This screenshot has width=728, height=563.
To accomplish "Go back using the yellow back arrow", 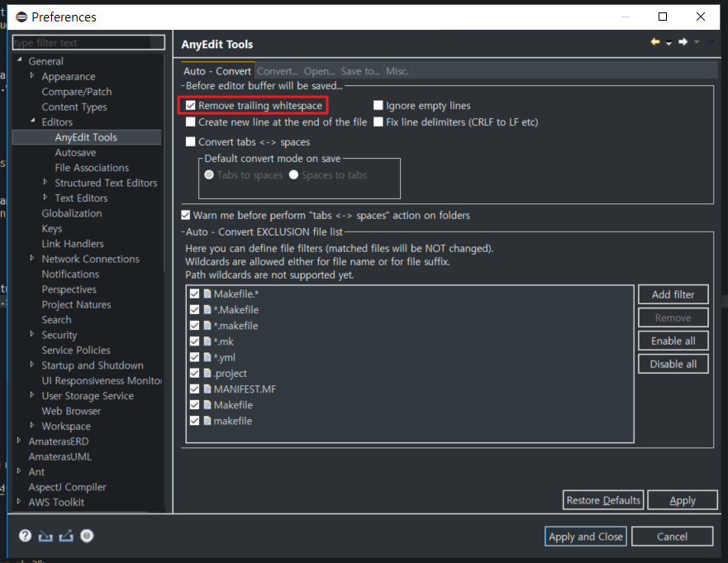I will [655, 42].
